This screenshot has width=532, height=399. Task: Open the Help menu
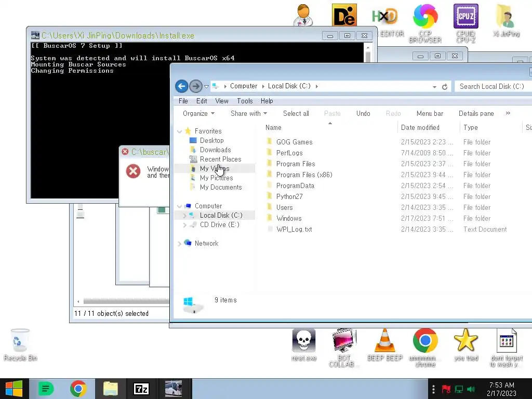click(x=267, y=101)
